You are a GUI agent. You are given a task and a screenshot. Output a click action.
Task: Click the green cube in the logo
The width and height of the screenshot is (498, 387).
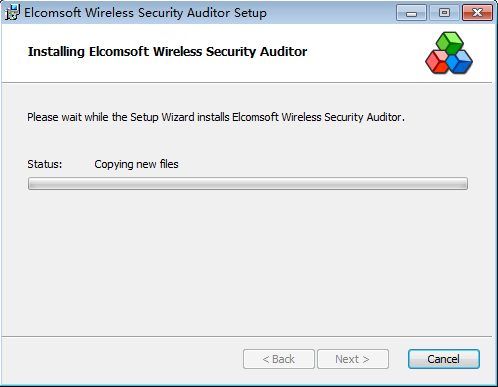click(450, 42)
